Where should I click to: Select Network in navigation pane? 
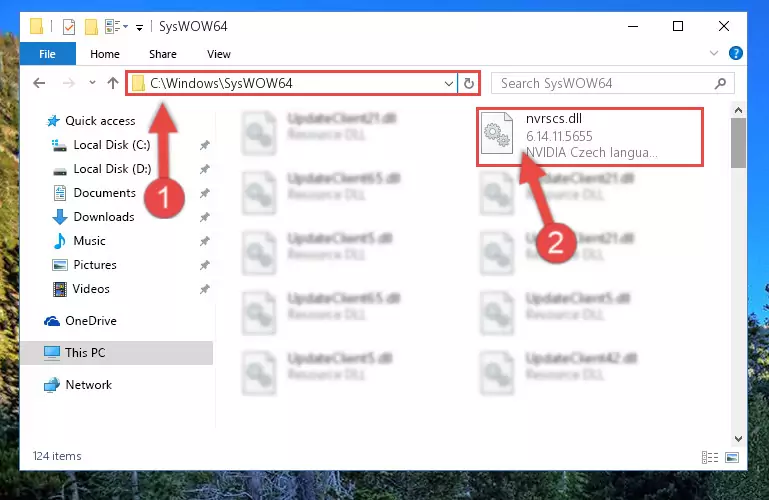[x=88, y=385]
